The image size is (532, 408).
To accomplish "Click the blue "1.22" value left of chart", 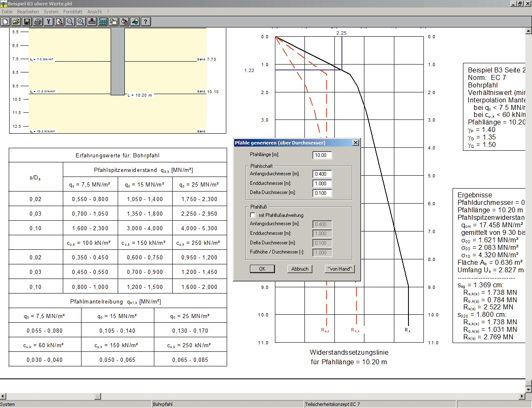I will [249, 70].
